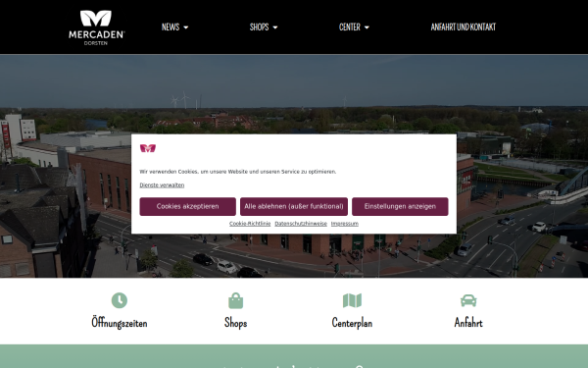
Task: Click the Anfahrt label below car icon
Action: [468, 323]
